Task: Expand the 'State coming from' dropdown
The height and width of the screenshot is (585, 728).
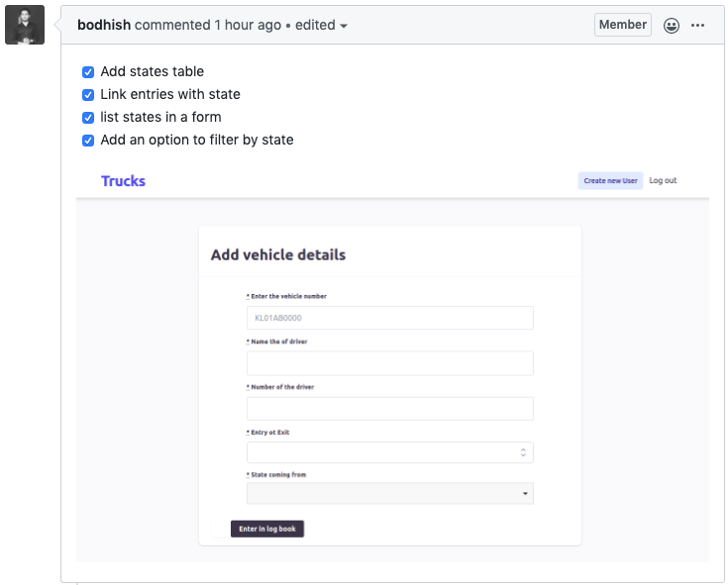Action: (x=389, y=493)
